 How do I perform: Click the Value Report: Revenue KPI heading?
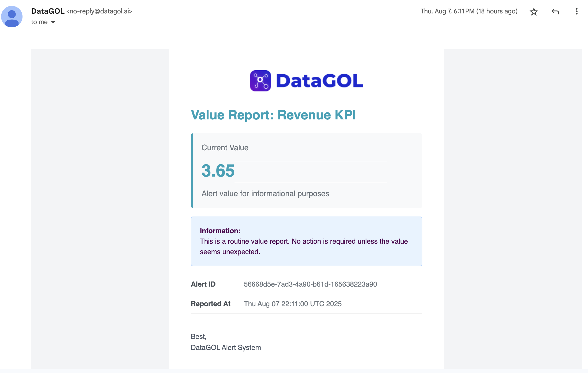(273, 115)
